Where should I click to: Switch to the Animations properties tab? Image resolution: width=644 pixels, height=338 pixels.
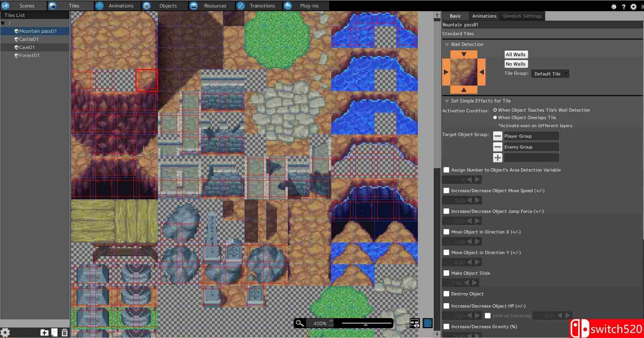pos(484,16)
